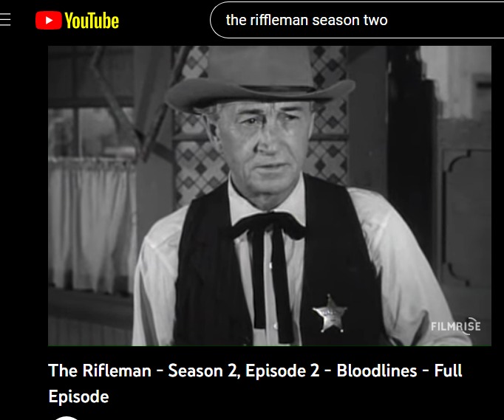Screen dimensions: 504x420
Task: Open the hamburger guide menu
Action: pos(5,20)
